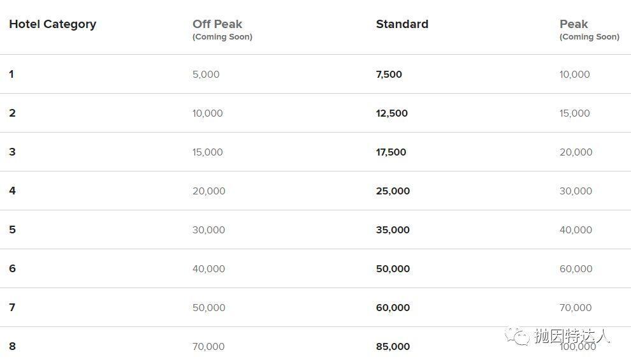Screen dimensions: 631x364
Task: Select the 25,000 Standard points cell
Action: click(393, 191)
